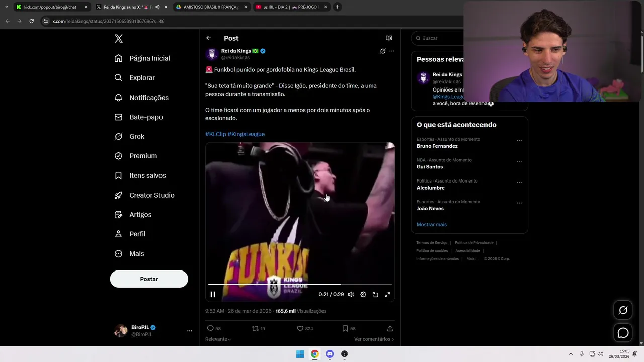Share the post

(390, 328)
